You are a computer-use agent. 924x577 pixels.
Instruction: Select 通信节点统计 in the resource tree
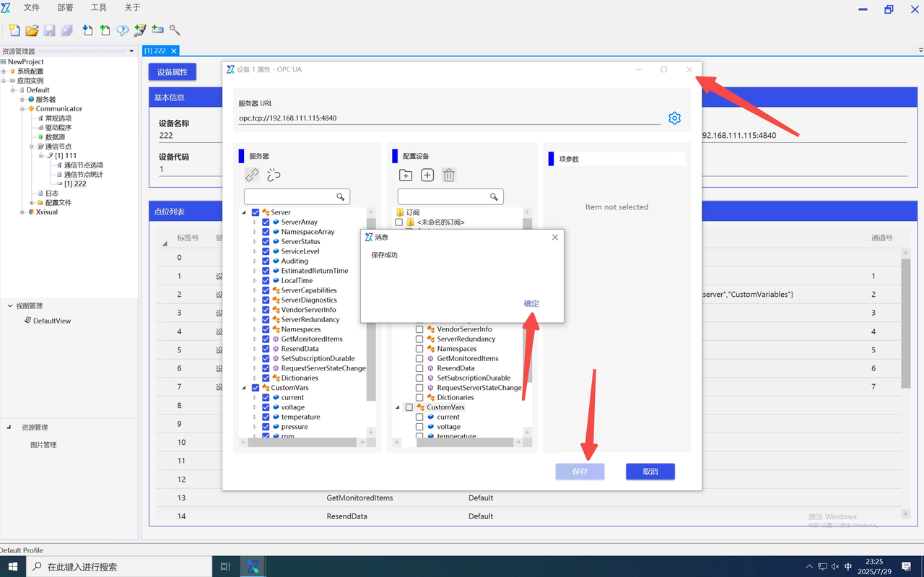(83, 175)
